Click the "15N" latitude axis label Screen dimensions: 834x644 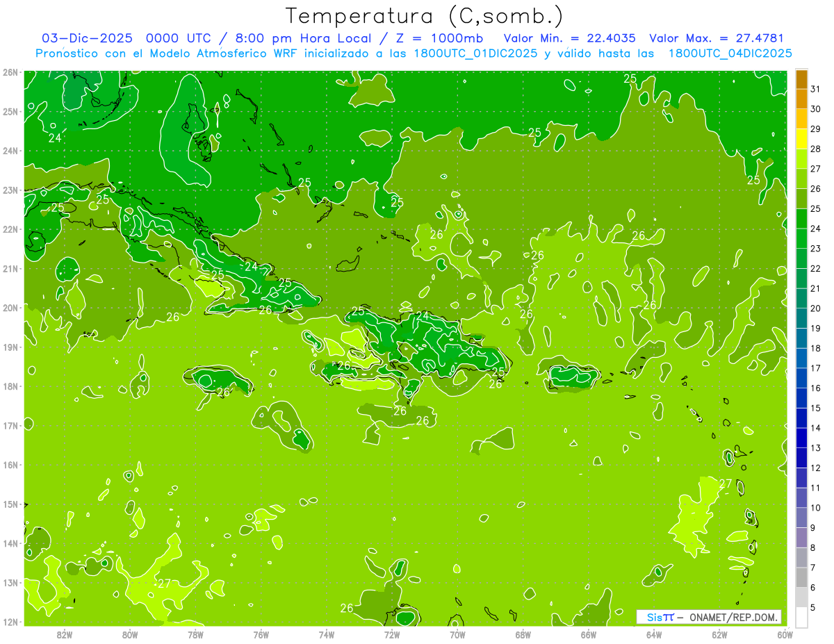point(10,504)
